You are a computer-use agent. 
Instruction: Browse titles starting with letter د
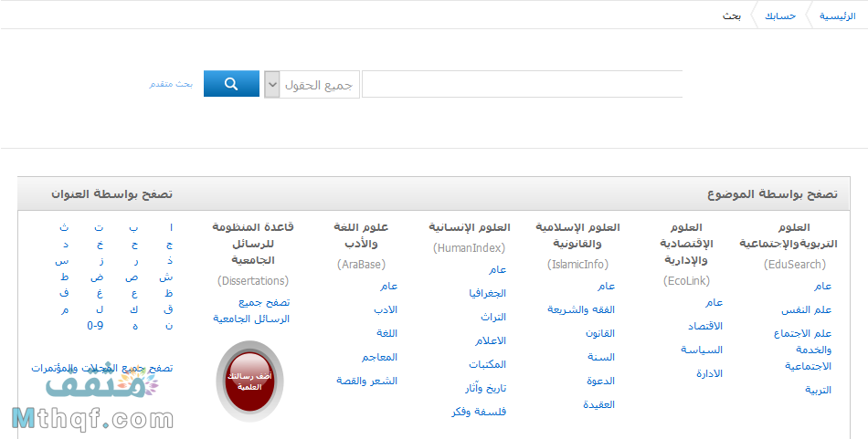66,244
